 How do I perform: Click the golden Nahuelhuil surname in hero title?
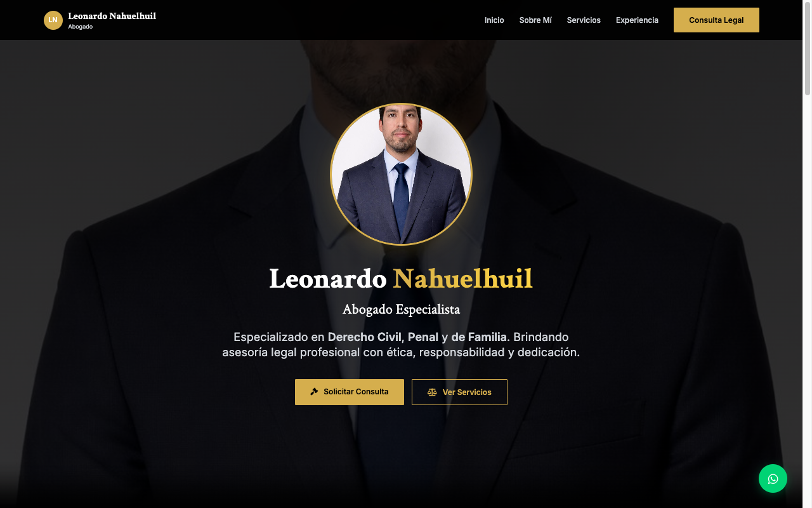tap(462, 279)
